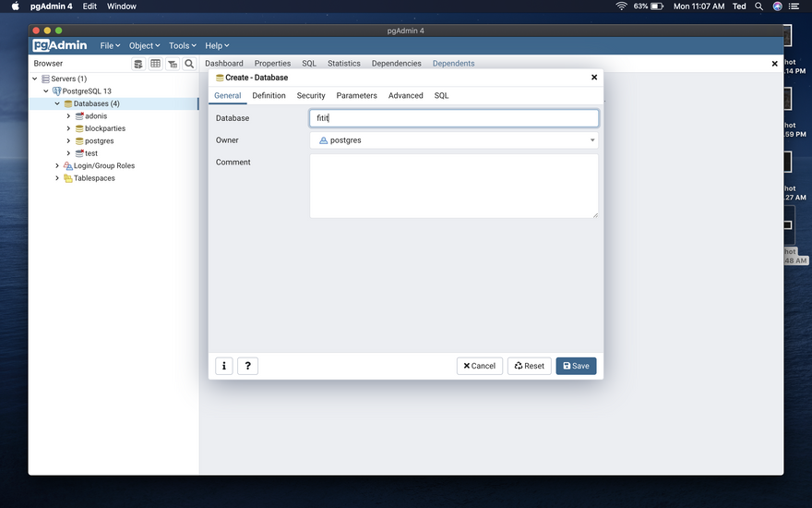
Task: Switch to the Definition tab
Action: pyautogui.click(x=269, y=95)
